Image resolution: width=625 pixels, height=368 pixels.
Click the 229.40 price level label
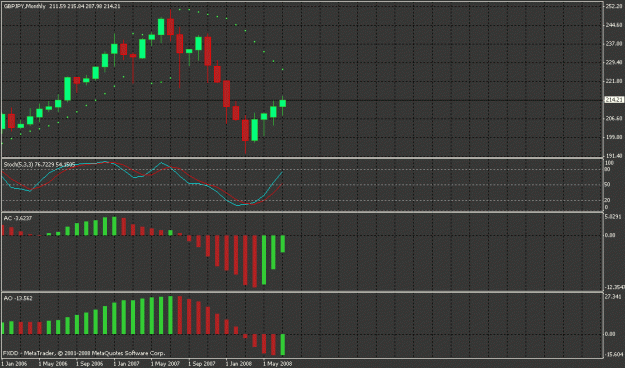click(x=614, y=62)
